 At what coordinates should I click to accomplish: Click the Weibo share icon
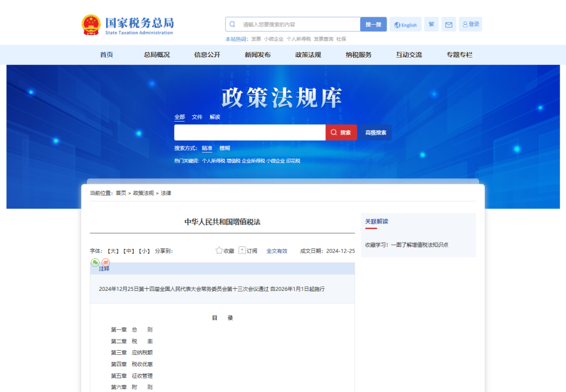click(x=105, y=262)
